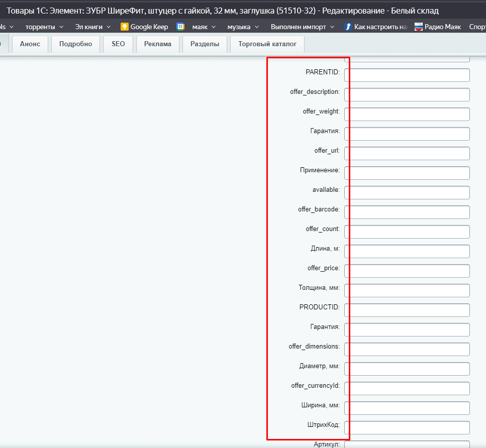Switch to the Разделы tab
Image resolution: width=486 pixels, height=448 pixels.
[x=205, y=44]
